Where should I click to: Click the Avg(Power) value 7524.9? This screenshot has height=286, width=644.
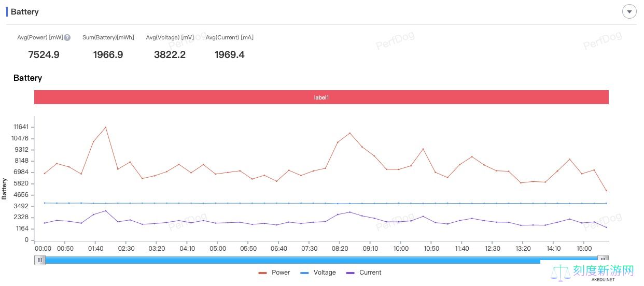click(44, 55)
